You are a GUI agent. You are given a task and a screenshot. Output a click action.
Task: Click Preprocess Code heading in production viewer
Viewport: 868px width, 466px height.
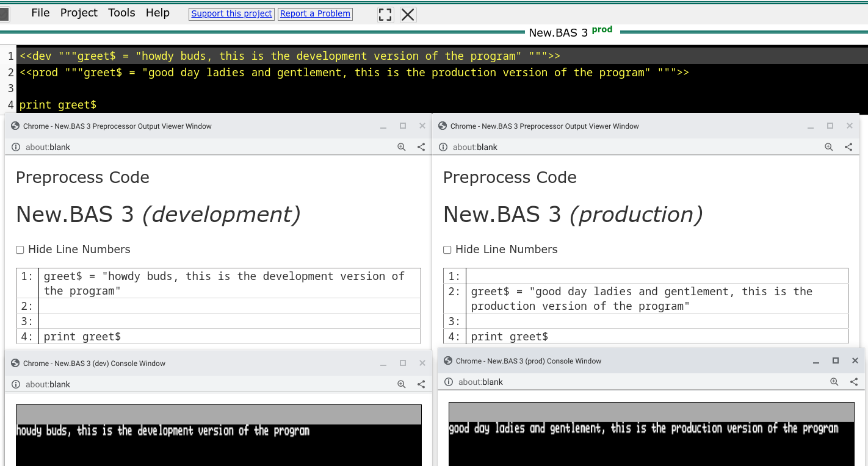[x=510, y=177]
